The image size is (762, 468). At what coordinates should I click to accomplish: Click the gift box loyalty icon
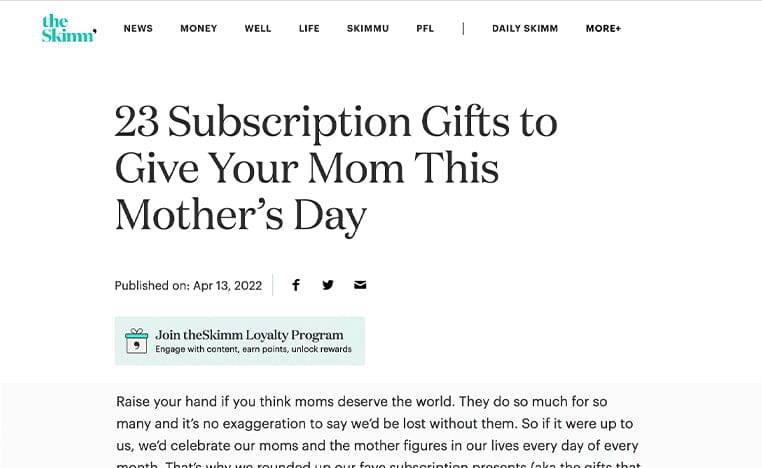[137, 341]
